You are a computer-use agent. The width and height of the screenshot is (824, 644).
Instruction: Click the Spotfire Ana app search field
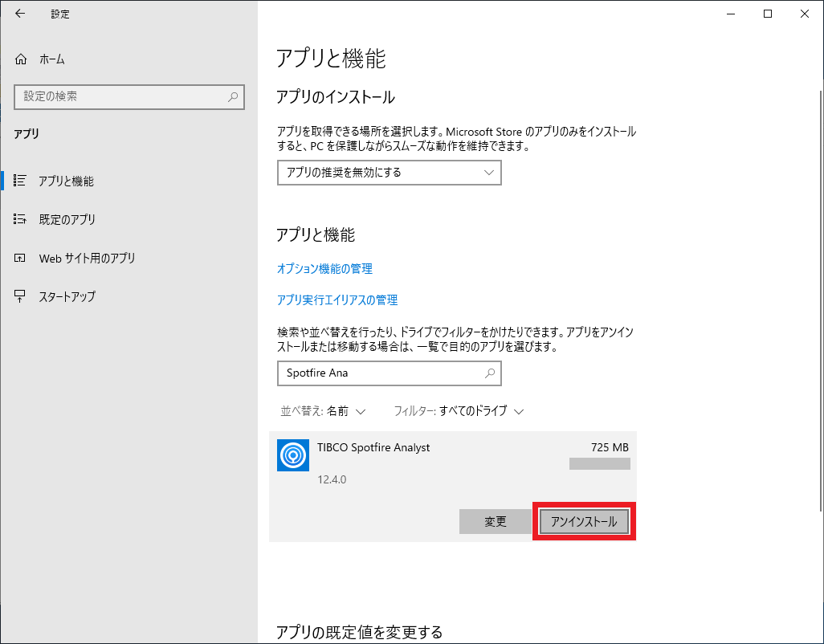[390, 373]
